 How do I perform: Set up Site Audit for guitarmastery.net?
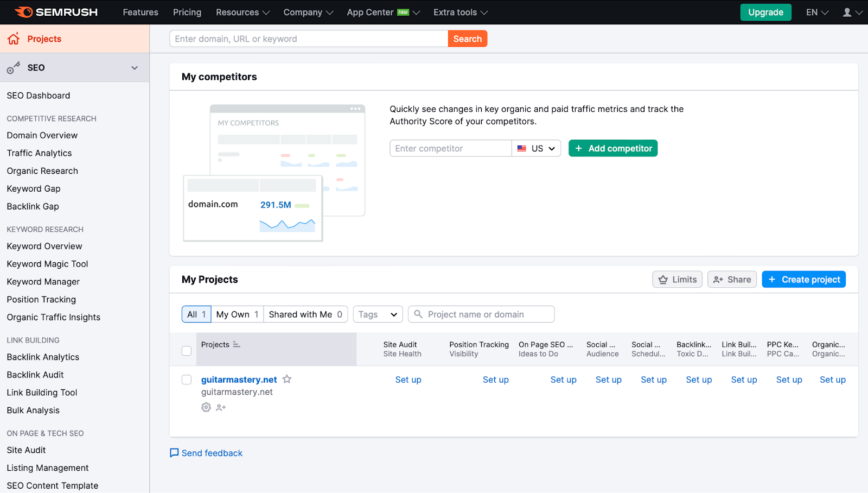tap(408, 380)
